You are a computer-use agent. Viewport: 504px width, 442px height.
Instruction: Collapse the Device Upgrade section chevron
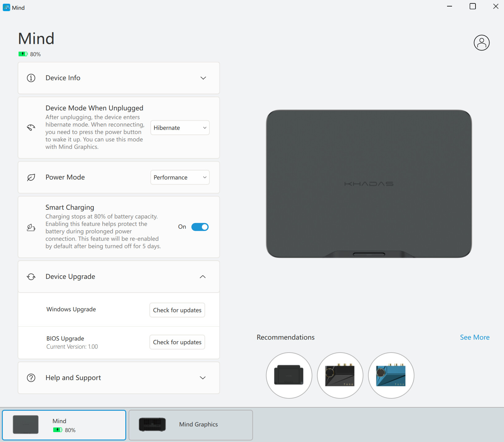tap(203, 277)
